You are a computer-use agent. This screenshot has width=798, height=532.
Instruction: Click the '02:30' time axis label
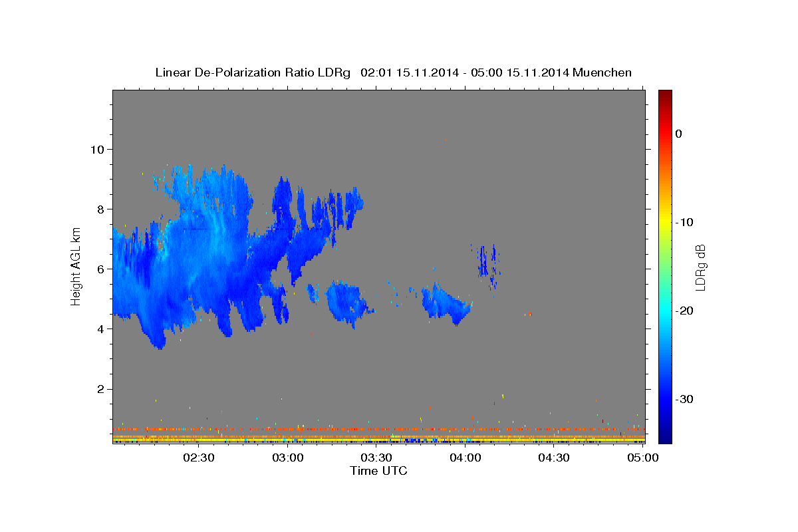tap(199, 458)
